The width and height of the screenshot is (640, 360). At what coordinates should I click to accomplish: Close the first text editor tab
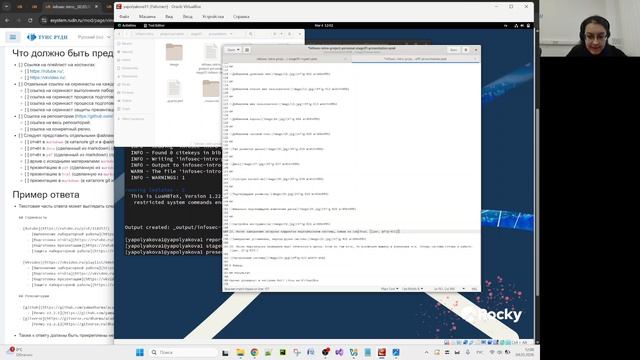[346, 59]
